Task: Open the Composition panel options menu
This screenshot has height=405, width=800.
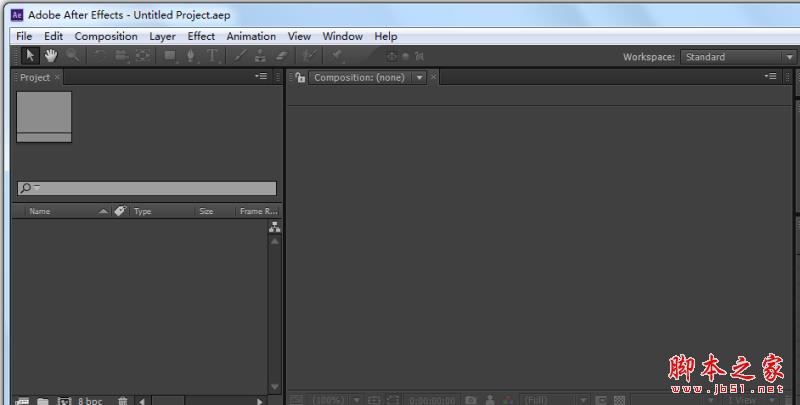Action: point(770,77)
